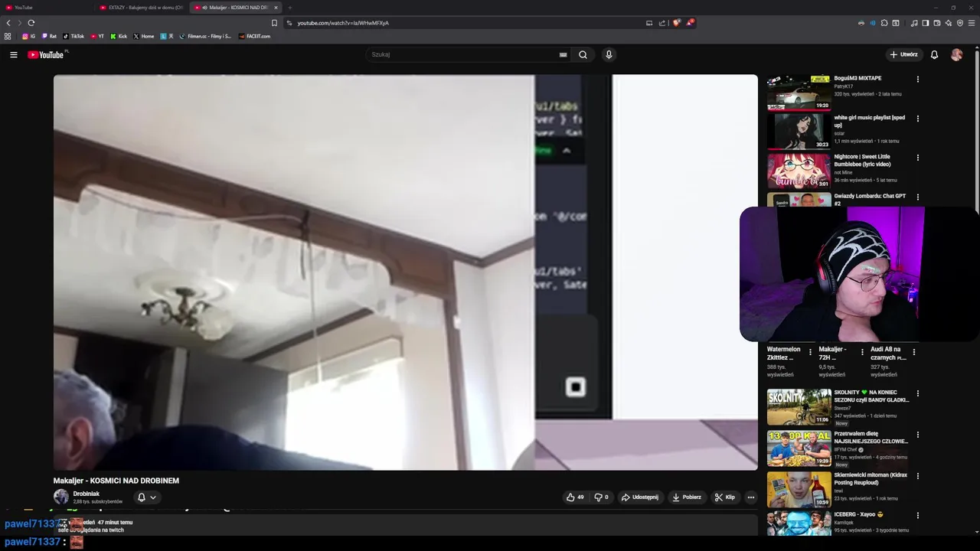The height and width of the screenshot is (551, 980).
Task: Click Pobierz download button
Action: pos(687,497)
